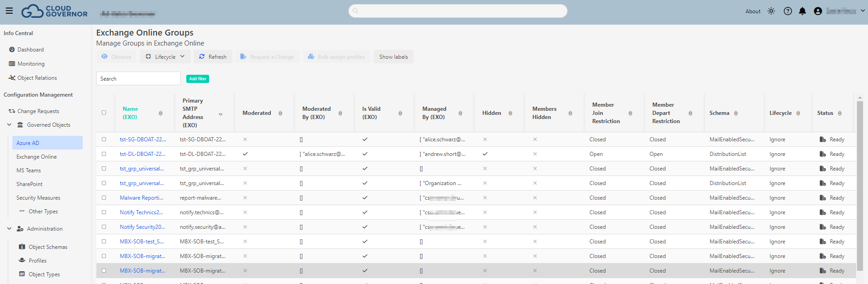This screenshot has height=284, width=868.
Task: Collapse the Administration section chevron
Action: pyautogui.click(x=9, y=228)
